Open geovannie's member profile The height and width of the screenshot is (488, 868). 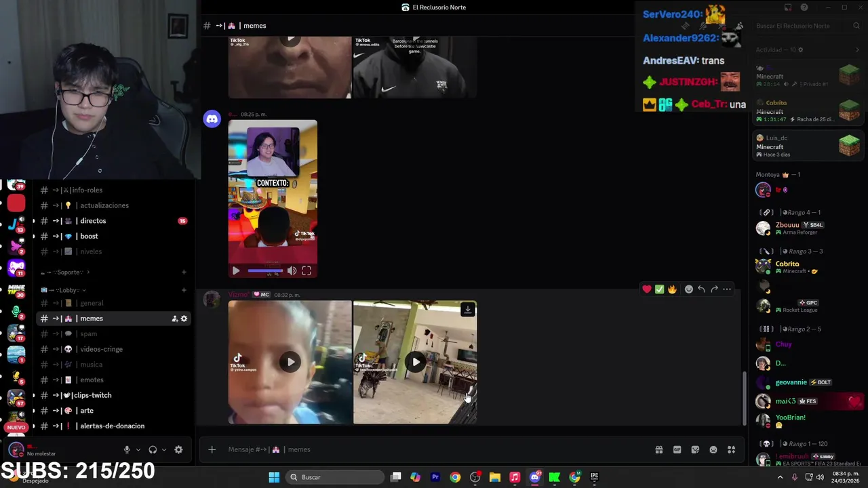coord(807,382)
